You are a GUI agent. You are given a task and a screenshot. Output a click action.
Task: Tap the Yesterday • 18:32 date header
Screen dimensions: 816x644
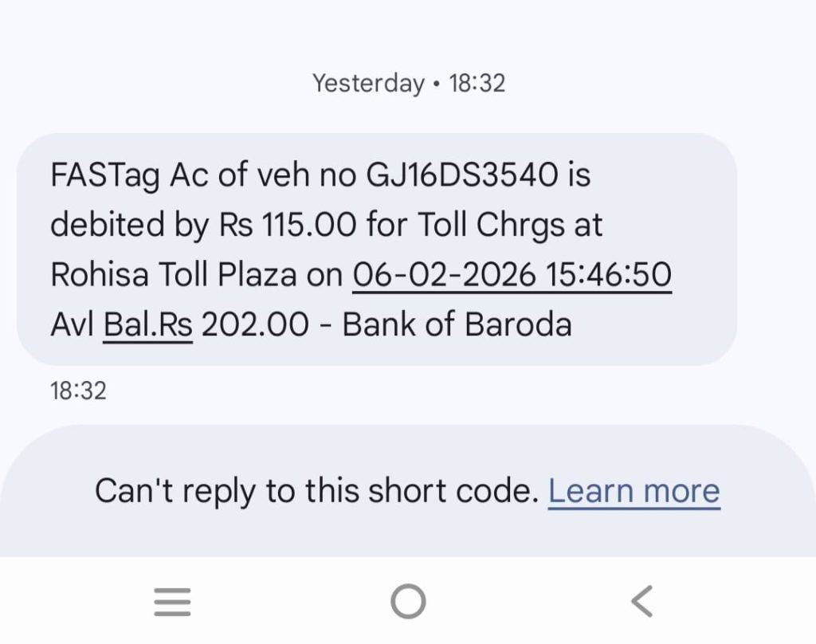click(x=408, y=83)
